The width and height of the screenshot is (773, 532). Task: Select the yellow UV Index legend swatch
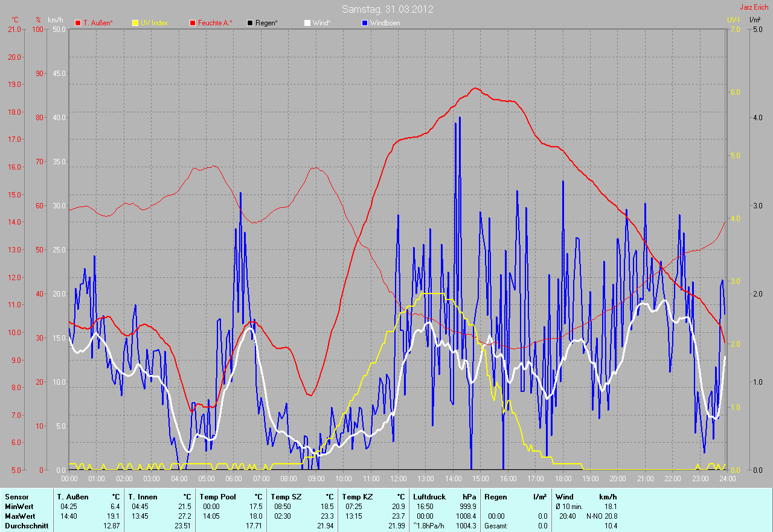pos(135,23)
